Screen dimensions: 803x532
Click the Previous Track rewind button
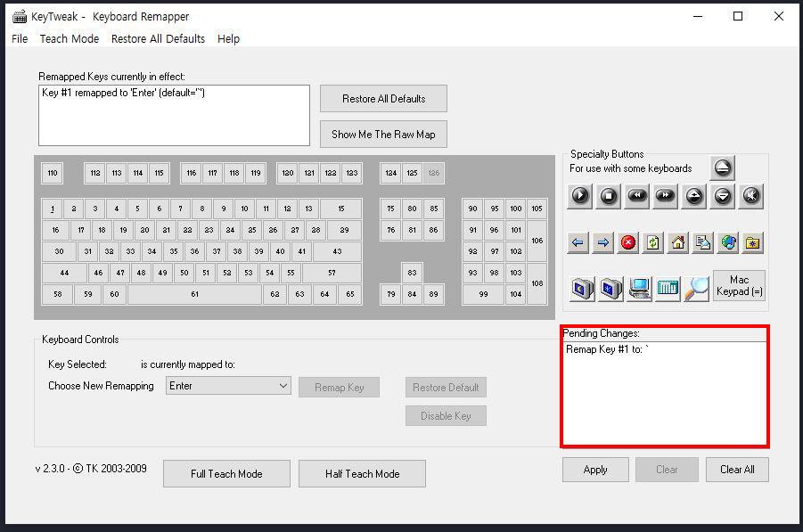click(x=636, y=196)
